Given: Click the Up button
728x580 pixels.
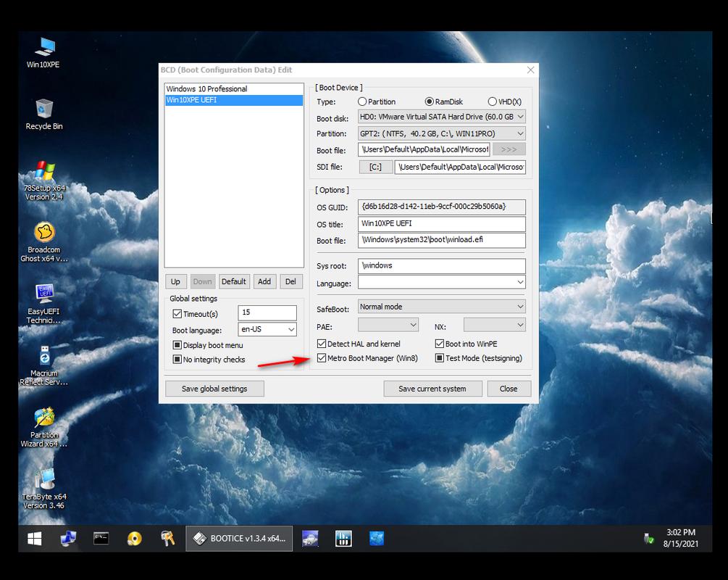Looking at the screenshot, I should (175, 281).
